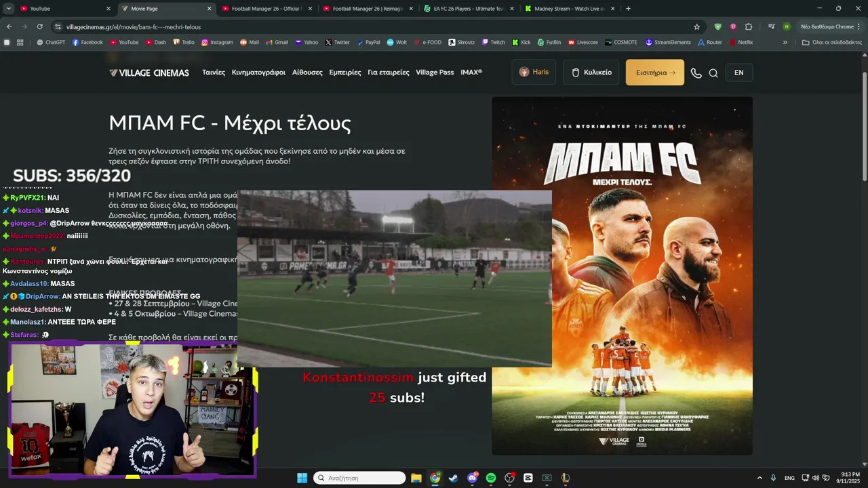Open Twitch bookmark
Viewport: 868px width, 488px height.
point(494,42)
